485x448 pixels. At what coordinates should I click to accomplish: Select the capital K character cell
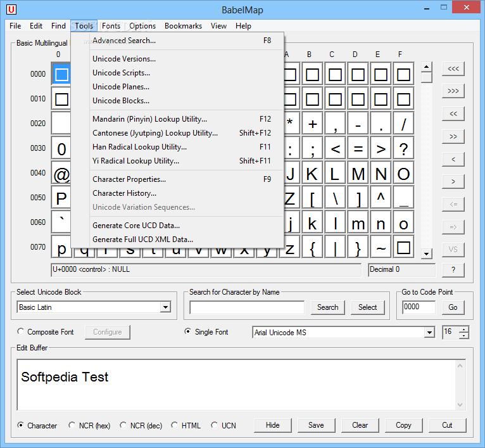(x=312, y=174)
